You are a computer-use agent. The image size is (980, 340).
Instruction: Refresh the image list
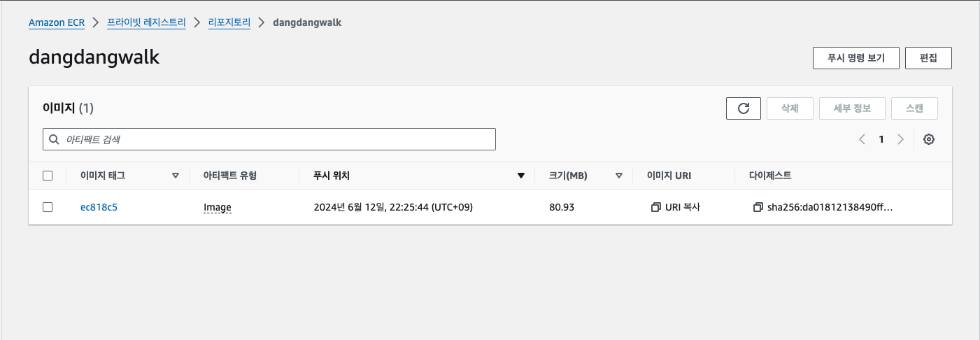pyautogui.click(x=744, y=108)
